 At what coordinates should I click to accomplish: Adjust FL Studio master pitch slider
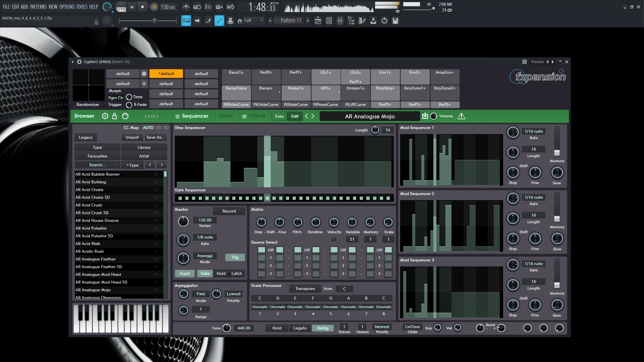pos(148,21)
